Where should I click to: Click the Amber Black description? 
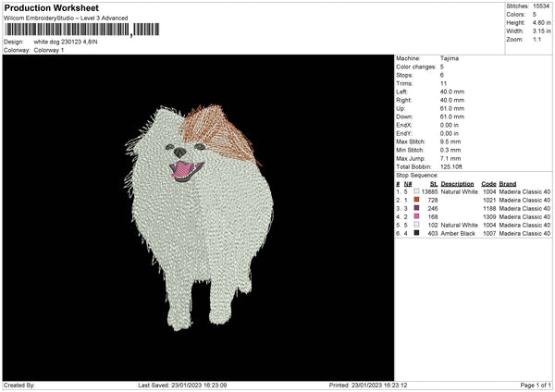coord(458,234)
